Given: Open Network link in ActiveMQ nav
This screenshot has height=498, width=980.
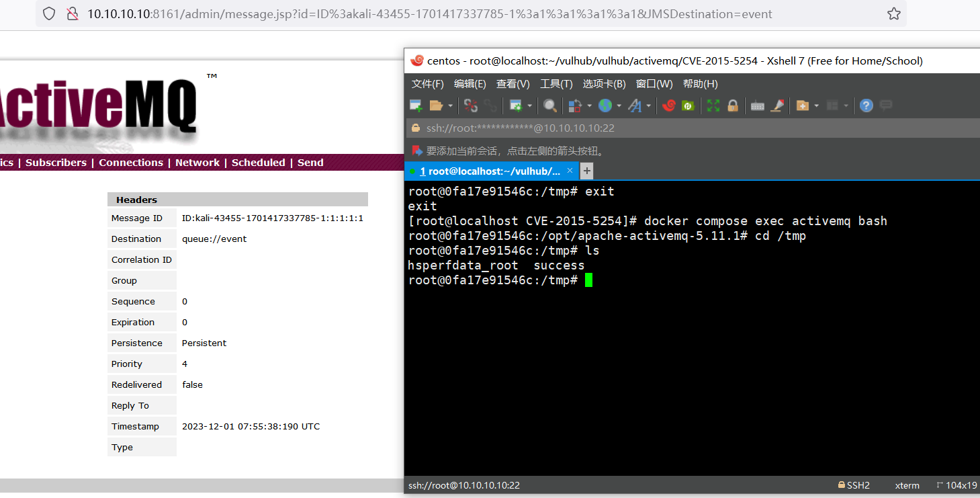Looking at the screenshot, I should click(x=197, y=163).
